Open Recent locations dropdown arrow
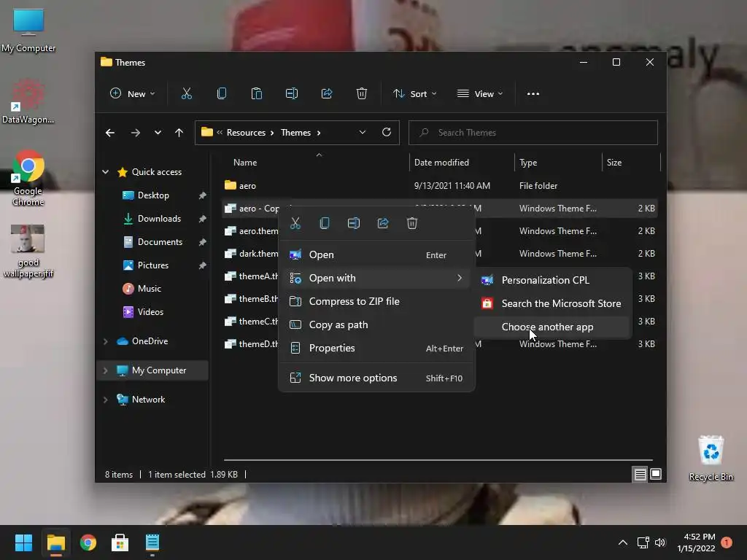747x560 pixels. (x=158, y=133)
